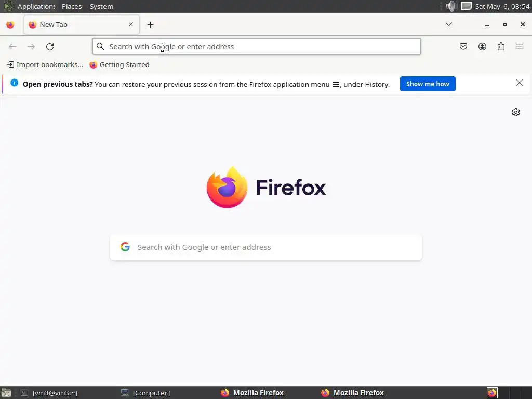
Task: Open the Getting Started bookmark
Action: point(119,64)
